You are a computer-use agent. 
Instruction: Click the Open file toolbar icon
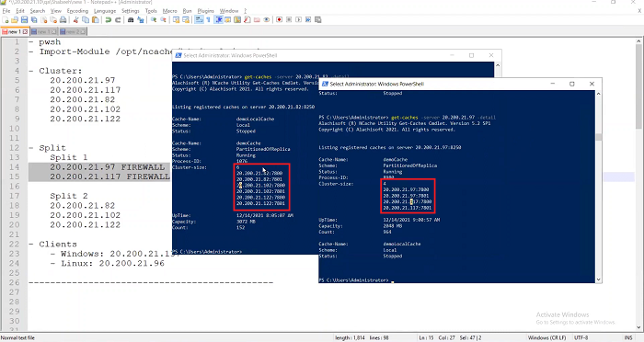point(15,19)
